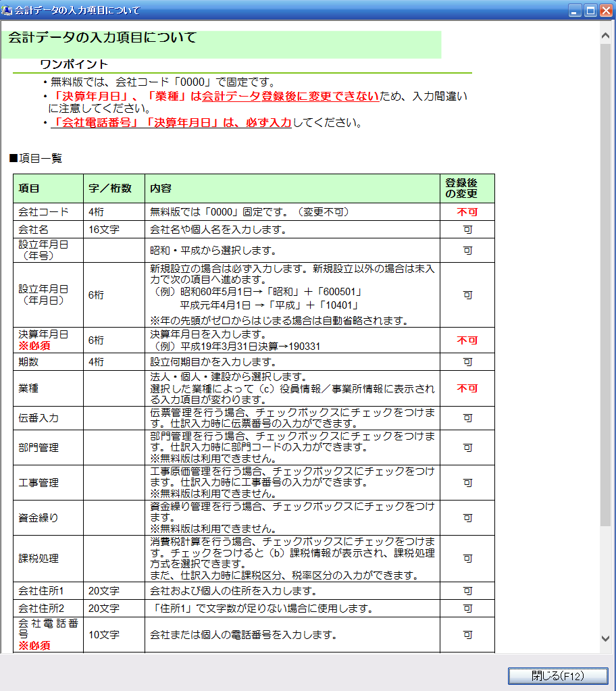Click the 課税処理 row label
Image resolution: width=616 pixels, height=691 pixels.
coord(38,559)
